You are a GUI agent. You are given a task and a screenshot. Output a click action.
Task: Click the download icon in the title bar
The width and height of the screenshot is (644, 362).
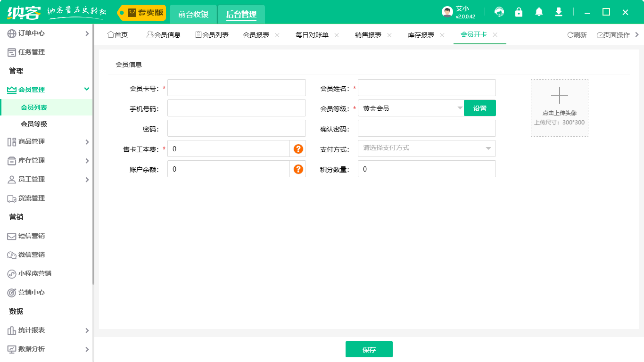(x=558, y=12)
